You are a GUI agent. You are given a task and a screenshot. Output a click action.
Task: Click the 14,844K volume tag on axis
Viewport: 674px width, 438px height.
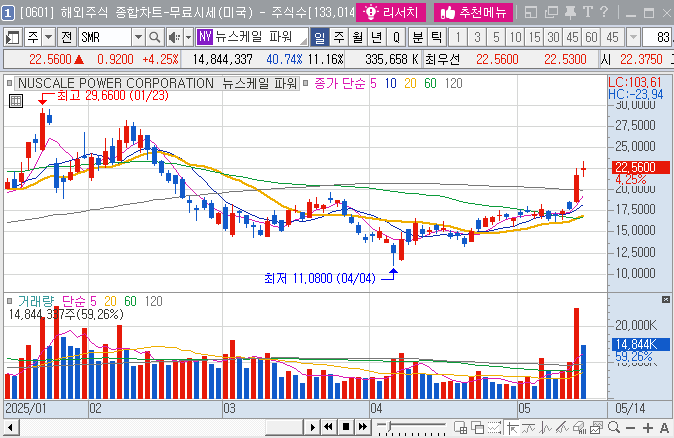coord(640,344)
